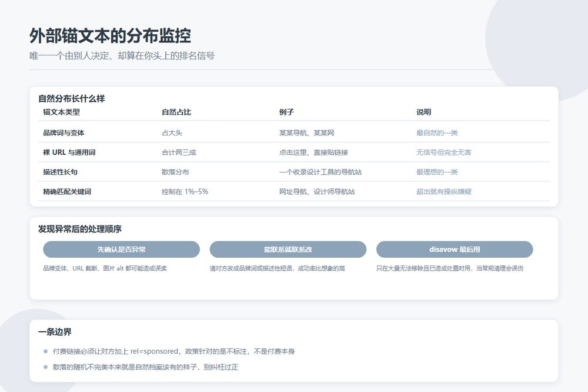
Task: Click the section heading 自然分布长什么样
Action: point(72,99)
